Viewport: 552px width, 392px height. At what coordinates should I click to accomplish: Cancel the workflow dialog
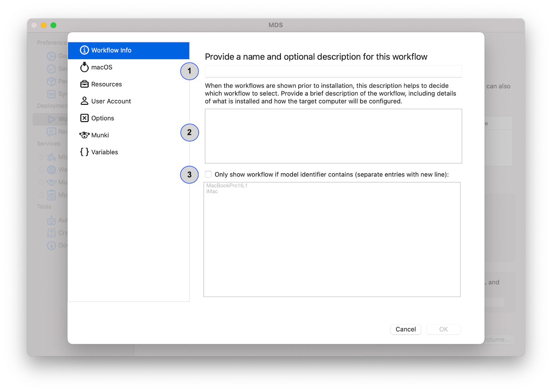pyautogui.click(x=406, y=329)
